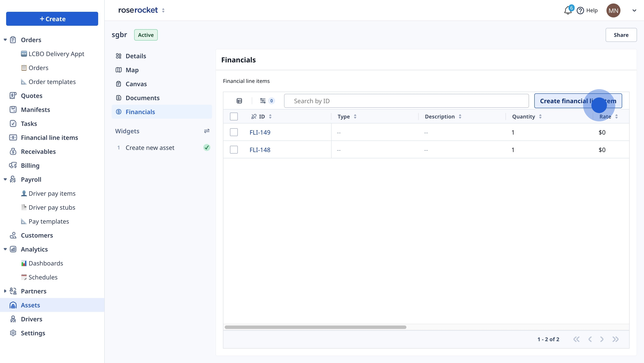Click the widgets reorder icon
Screen dimensions: 644x363
[207, 131]
